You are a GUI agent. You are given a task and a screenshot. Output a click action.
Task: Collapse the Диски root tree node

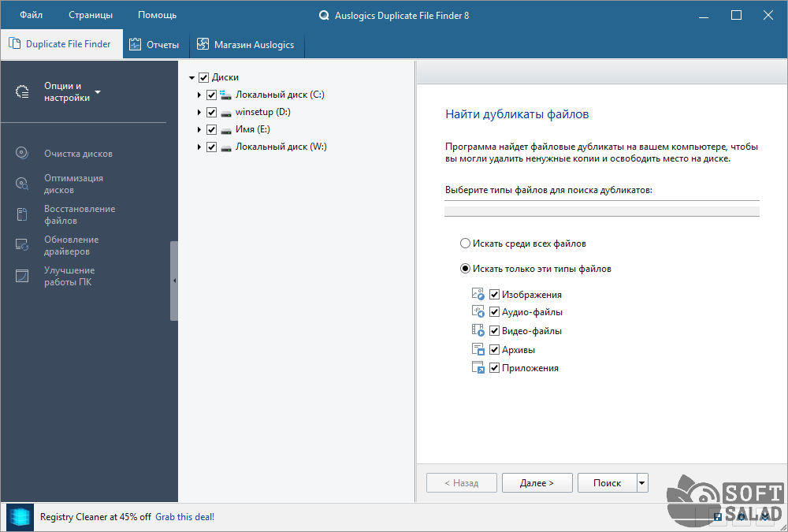[x=192, y=78]
